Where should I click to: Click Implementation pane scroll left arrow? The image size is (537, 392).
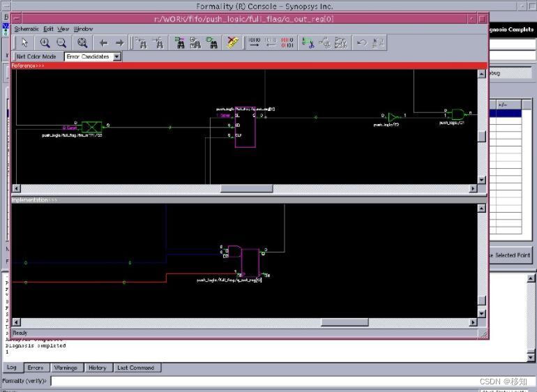pos(16,322)
